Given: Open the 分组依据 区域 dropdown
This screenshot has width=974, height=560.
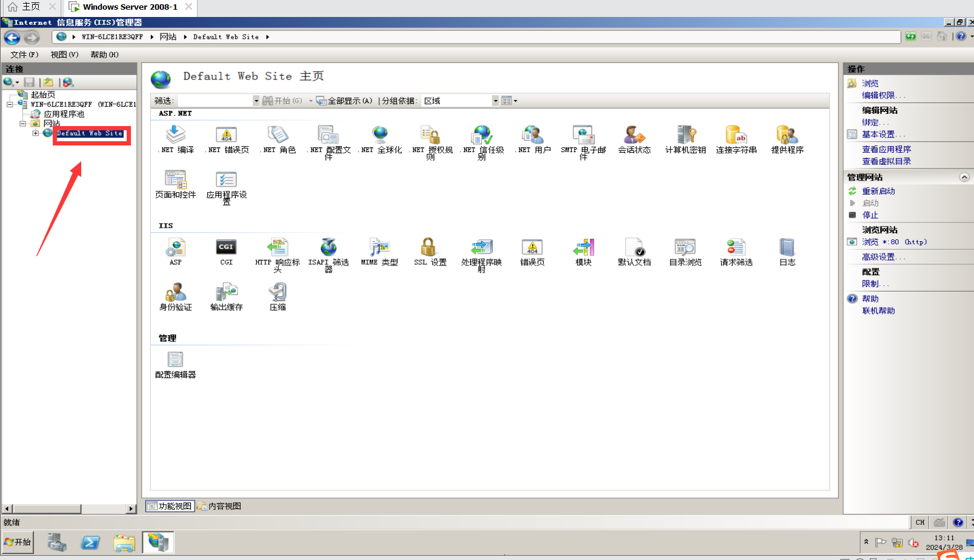Looking at the screenshot, I should (x=495, y=101).
